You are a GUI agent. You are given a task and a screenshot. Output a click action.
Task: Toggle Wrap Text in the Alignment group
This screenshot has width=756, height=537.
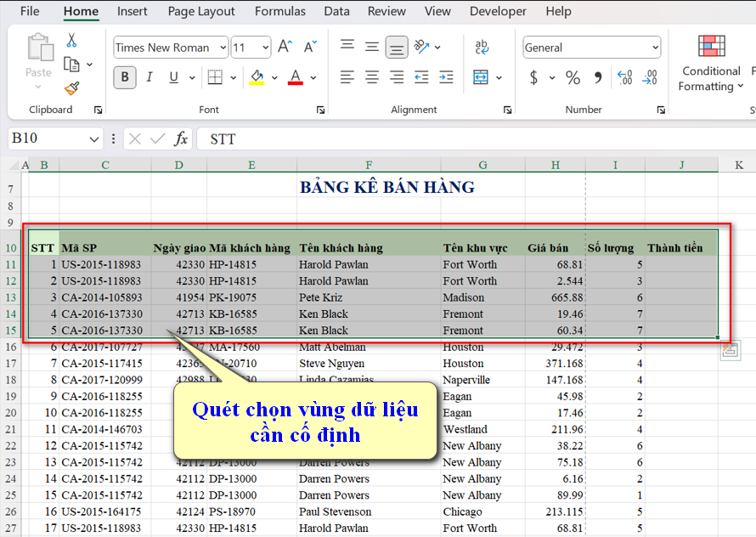pyautogui.click(x=481, y=48)
